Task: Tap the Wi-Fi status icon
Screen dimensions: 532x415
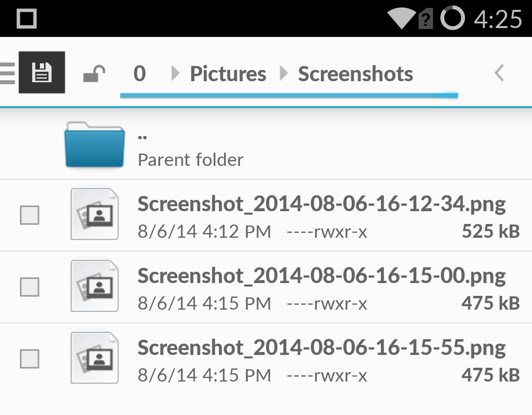Action: coord(401,18)
